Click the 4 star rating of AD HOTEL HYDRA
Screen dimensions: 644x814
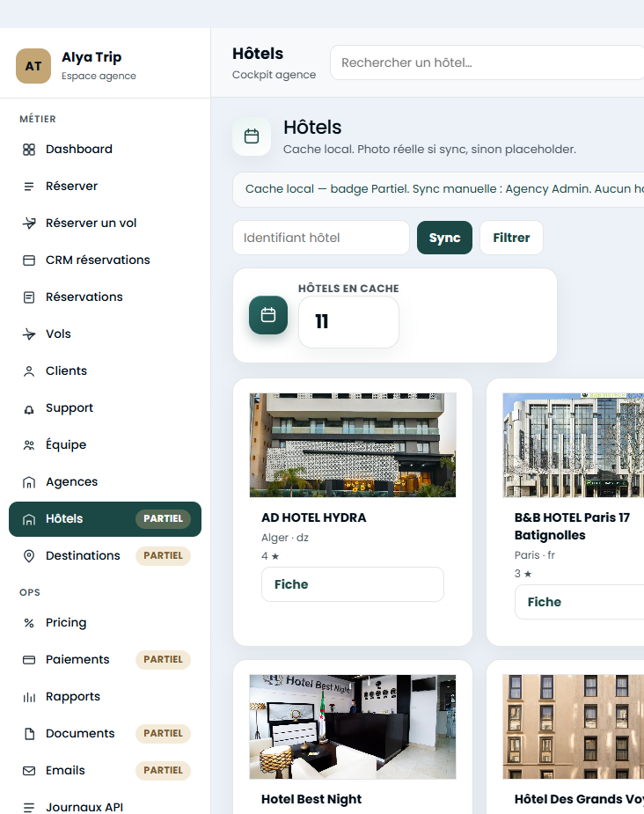pos(270,556)
